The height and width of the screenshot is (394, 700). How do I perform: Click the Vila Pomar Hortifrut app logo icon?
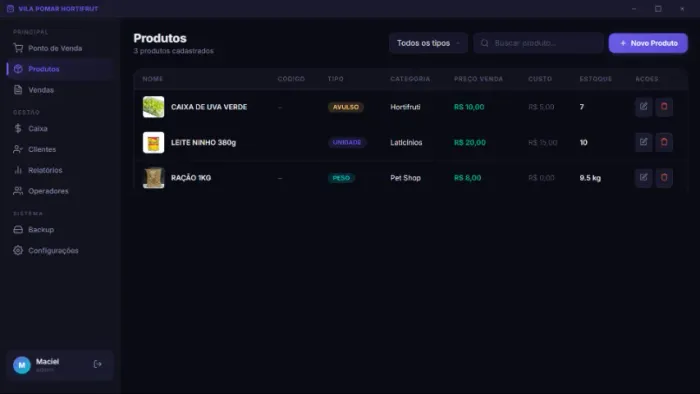(10, 8)
